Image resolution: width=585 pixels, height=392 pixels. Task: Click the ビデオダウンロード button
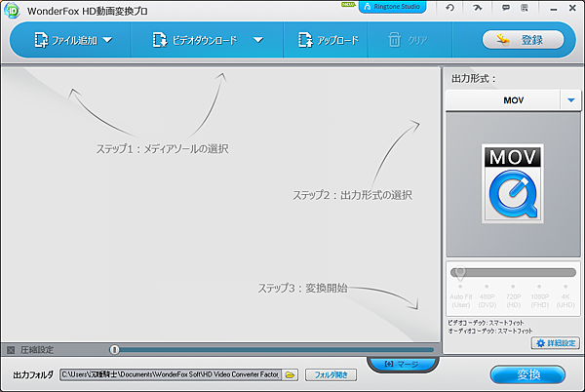[x=195, y=40]
